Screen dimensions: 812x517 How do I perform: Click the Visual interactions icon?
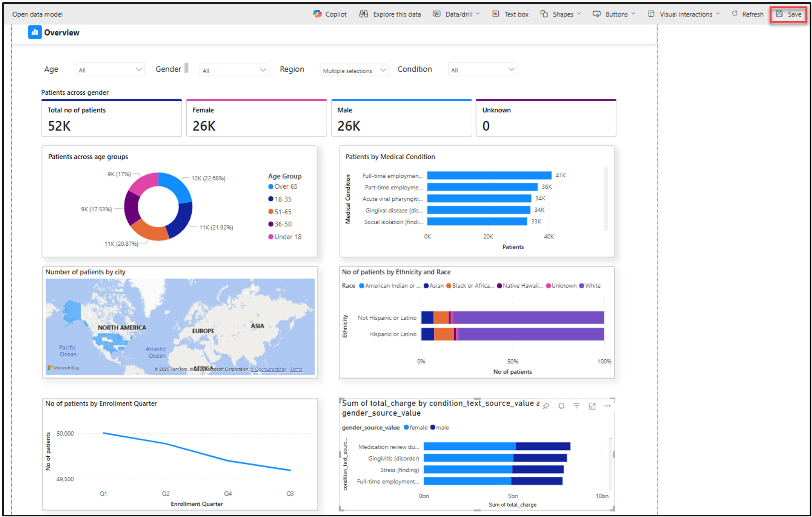651,14
